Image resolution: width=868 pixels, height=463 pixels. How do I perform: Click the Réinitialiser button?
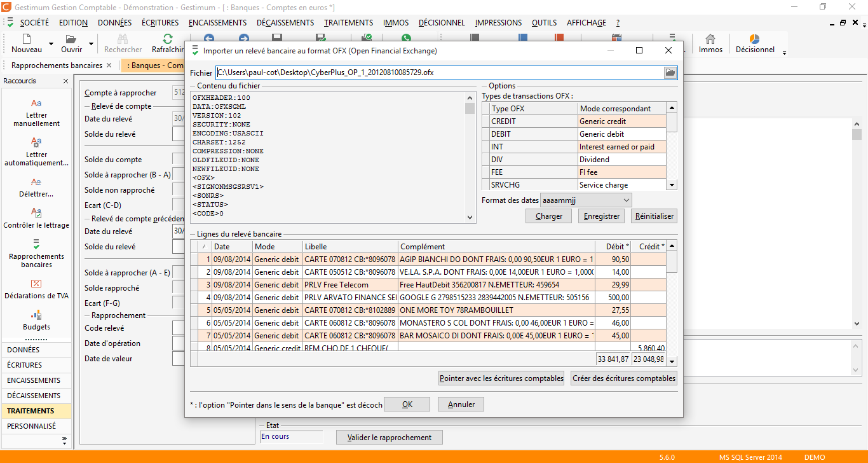pos(654,216)
